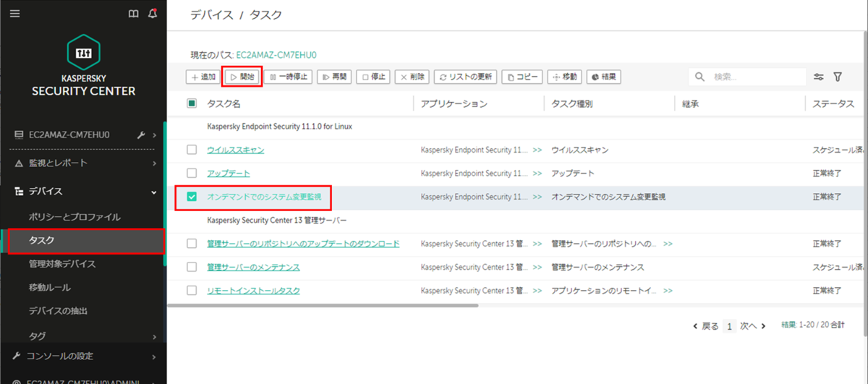The image size is (868, 384).
Task: Resume the task with 再開
Action: [334, 77]
